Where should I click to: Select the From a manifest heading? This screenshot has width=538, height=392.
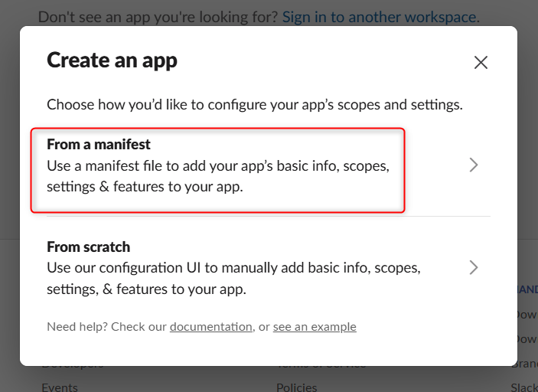(99, 144)
